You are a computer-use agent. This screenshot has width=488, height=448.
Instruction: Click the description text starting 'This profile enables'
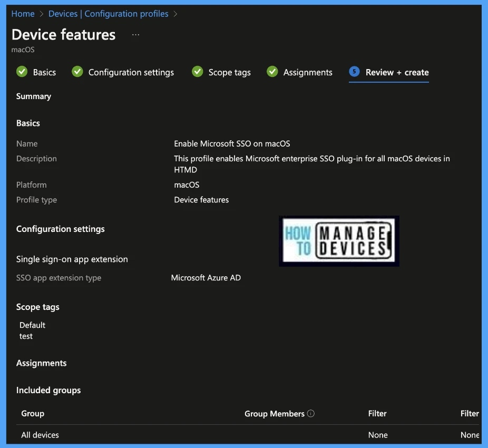tap(312, 164)
